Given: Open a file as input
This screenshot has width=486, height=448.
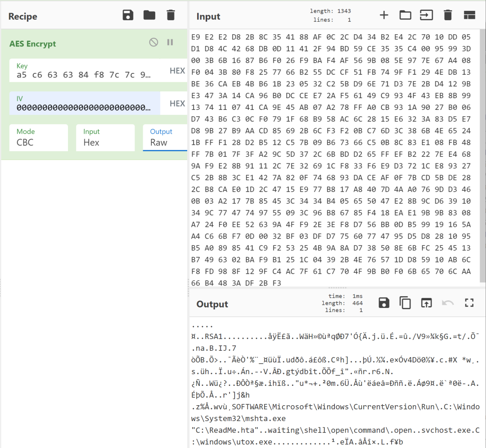Looking at the screenshot, I should pyautogui.click(x=426, y=15).
